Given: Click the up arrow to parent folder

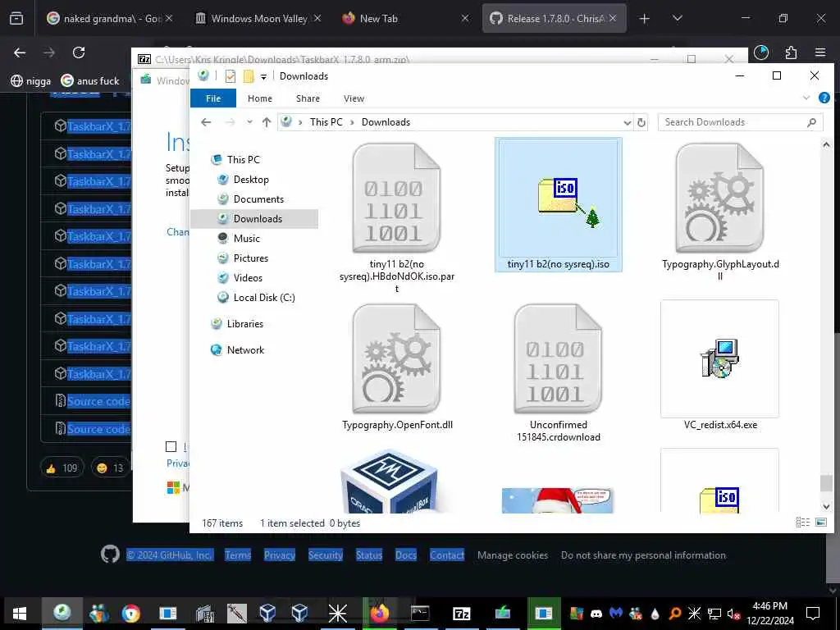Looking at the screenshot, I should pos(267,122).
